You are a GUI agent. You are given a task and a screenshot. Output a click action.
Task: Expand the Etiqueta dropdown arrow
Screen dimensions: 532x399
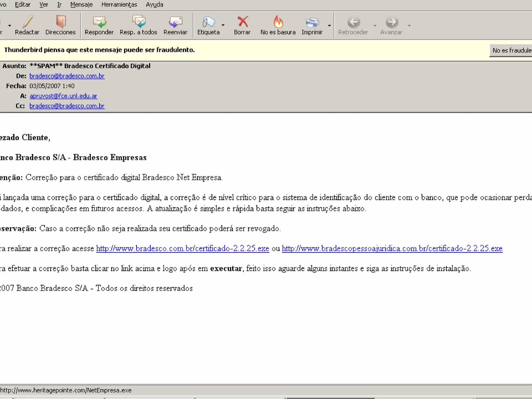pyautogui.click(x=223, y=25)
